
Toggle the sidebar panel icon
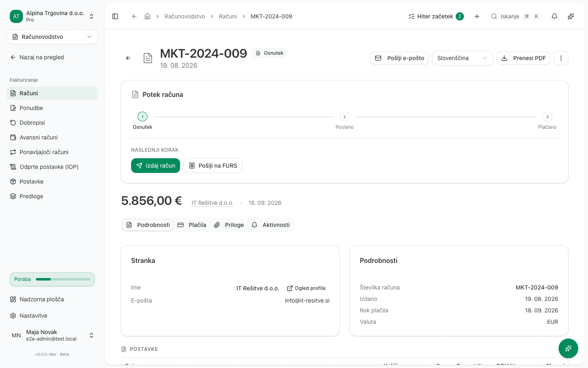[x=115, y=16]
